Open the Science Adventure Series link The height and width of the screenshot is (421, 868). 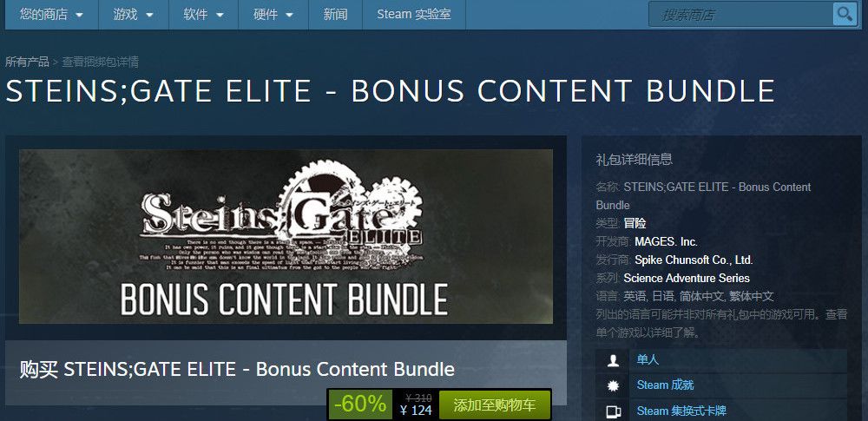click(x=687, y=278)
